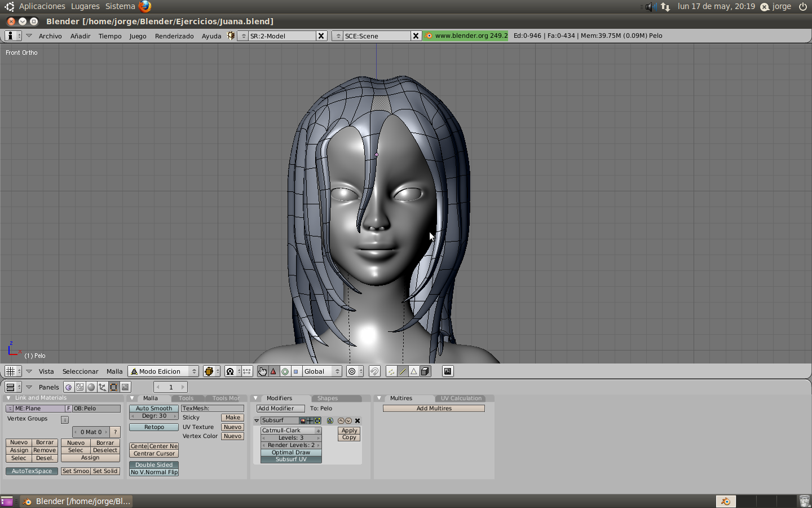Viewport: 812px width, 508px height.
Task: Toggle Optimal Draw in Subsurf modifier
Action: [x=291, y=453]
